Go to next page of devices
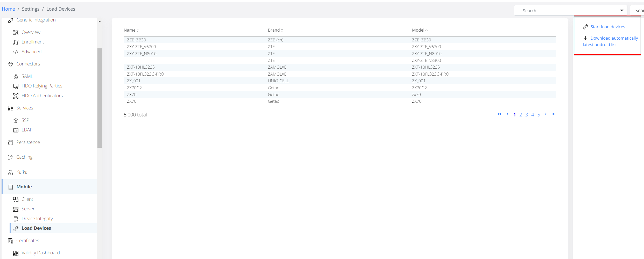The height and width of the screenshot is (259, 644). (546, 114)
